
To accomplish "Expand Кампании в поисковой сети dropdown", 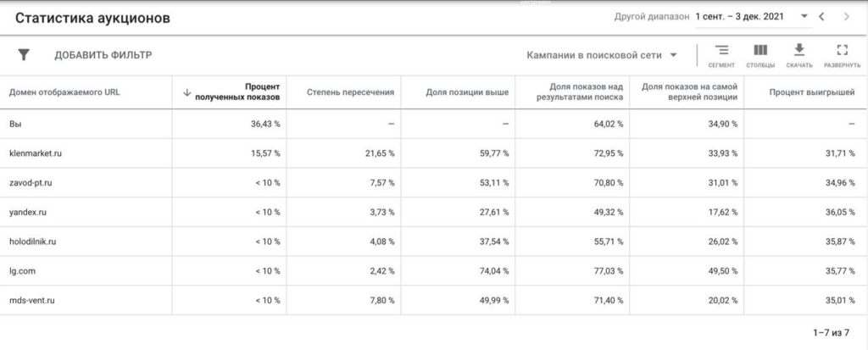I will pos(602,55).
